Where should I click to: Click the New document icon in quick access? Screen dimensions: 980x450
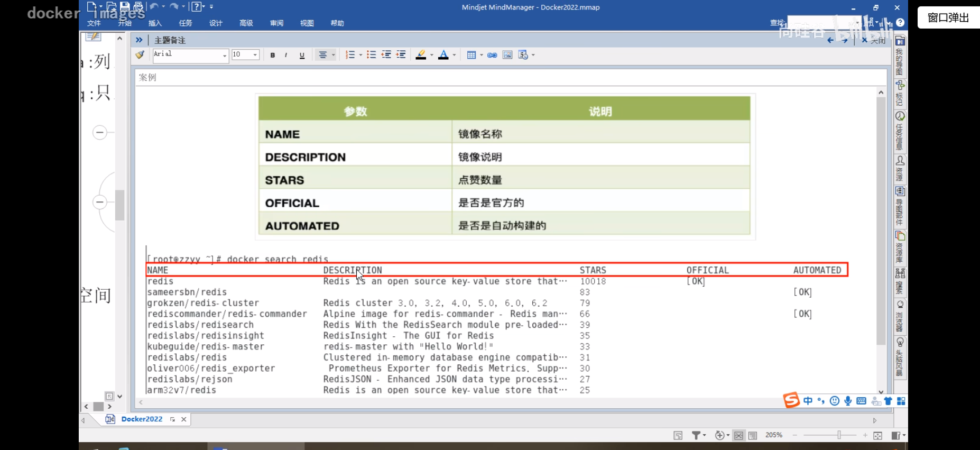[x=91, y=6]
